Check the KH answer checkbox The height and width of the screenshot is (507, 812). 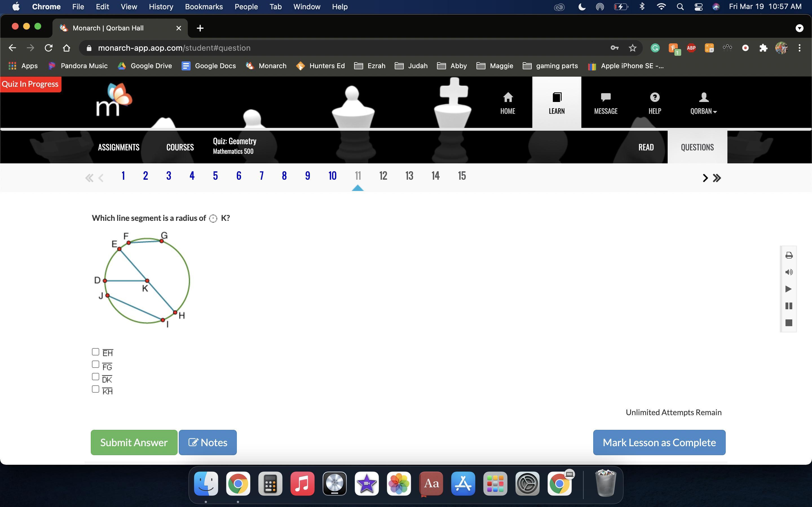[96, 389]
